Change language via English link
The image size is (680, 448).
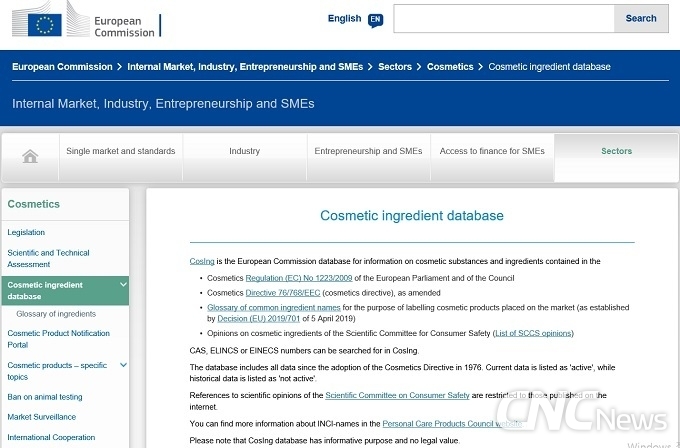pos(344,19)
